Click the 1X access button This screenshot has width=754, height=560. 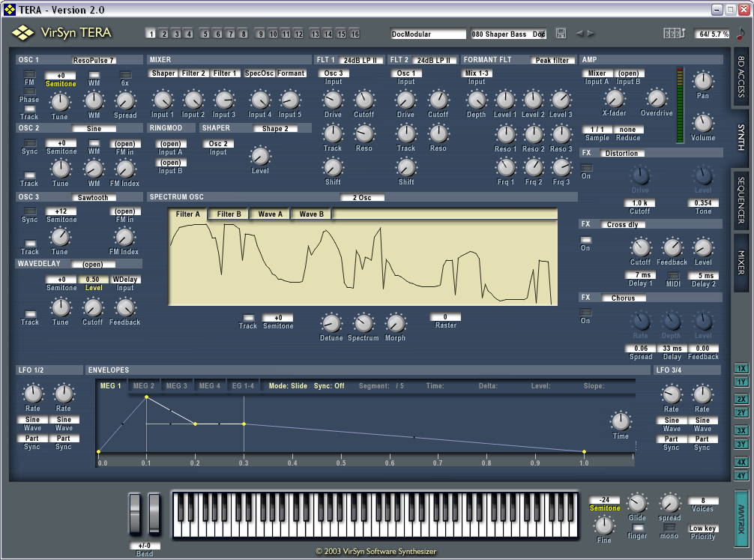click(741, 368)
